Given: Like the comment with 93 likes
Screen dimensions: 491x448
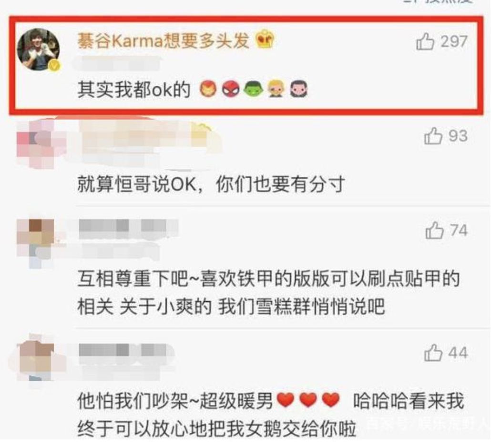Looking at the screenshot, I should [433, 136].
